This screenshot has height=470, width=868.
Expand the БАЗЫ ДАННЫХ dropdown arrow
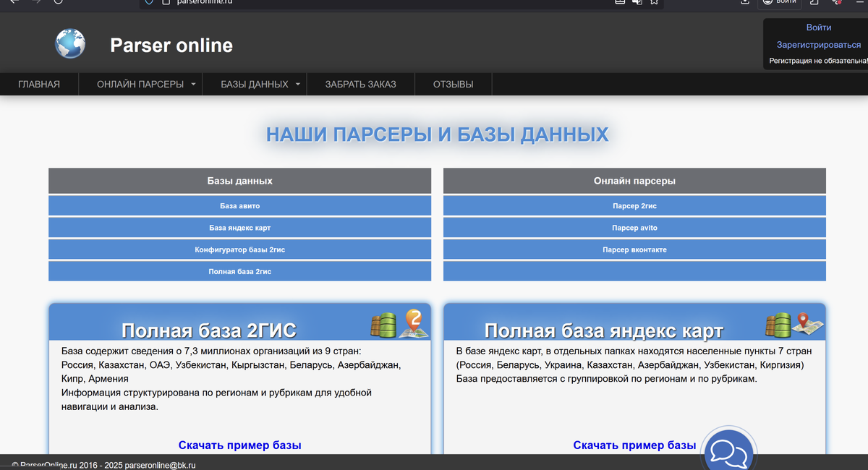tap(297, 85)
